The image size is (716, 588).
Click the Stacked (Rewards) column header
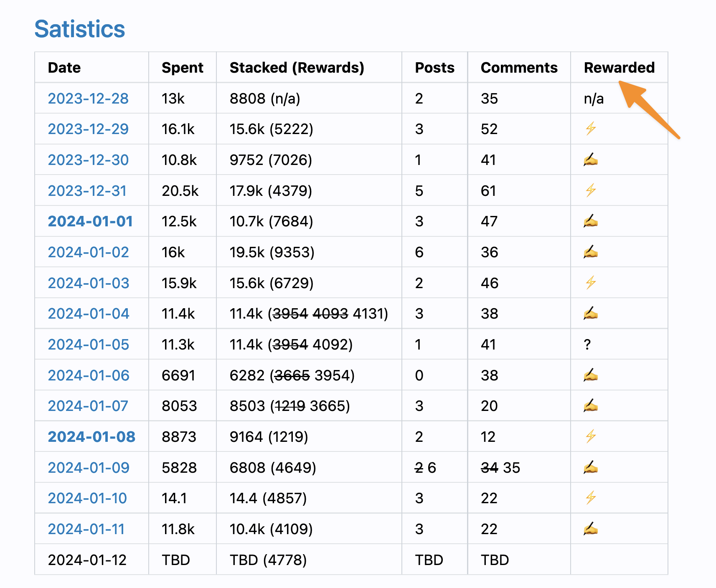coord(297,68)
